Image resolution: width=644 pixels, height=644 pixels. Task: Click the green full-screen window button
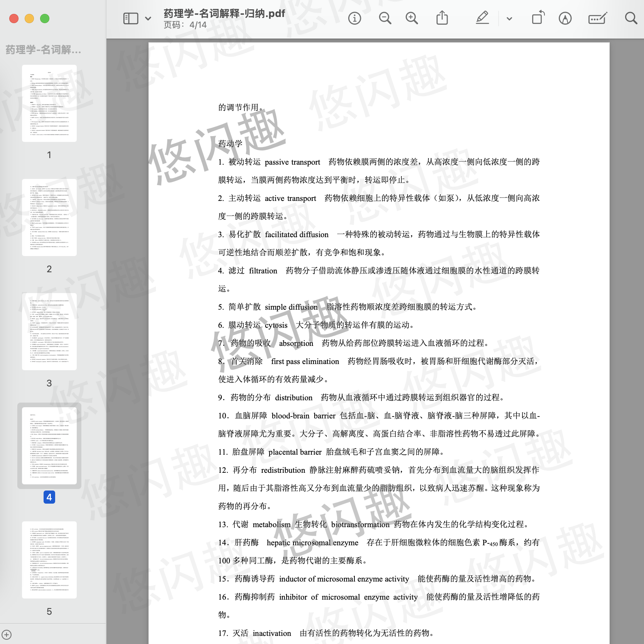click(45, 19)
